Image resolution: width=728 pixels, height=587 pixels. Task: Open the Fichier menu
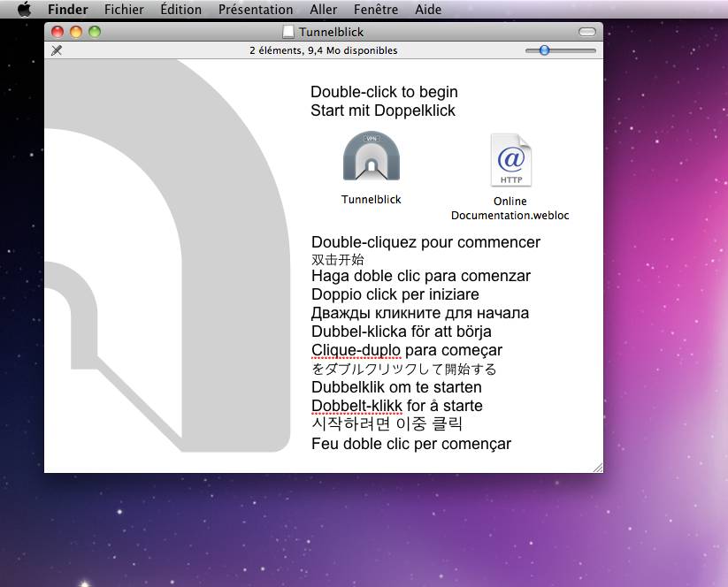(x=124, y=9)
